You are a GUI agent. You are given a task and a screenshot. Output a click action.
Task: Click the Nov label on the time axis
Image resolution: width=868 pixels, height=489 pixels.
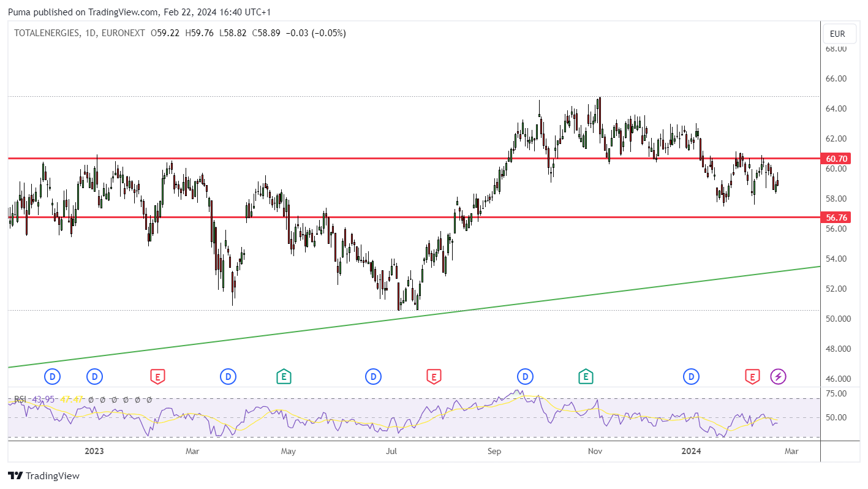pos(595,452)
